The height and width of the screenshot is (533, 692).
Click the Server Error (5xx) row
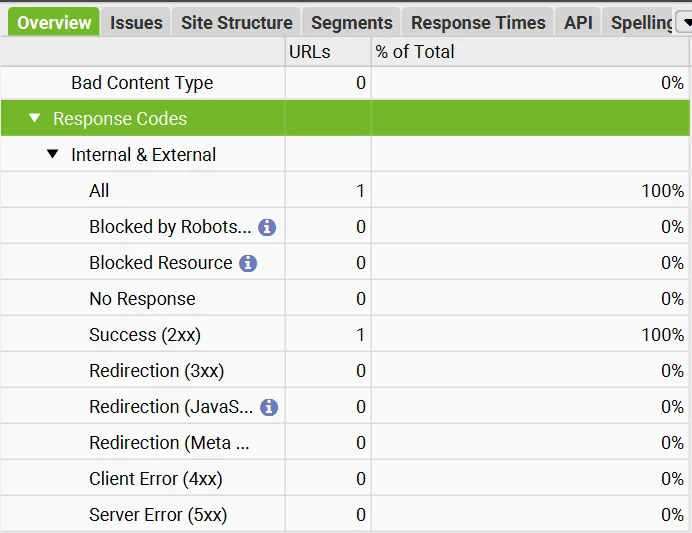pos(157,515)
